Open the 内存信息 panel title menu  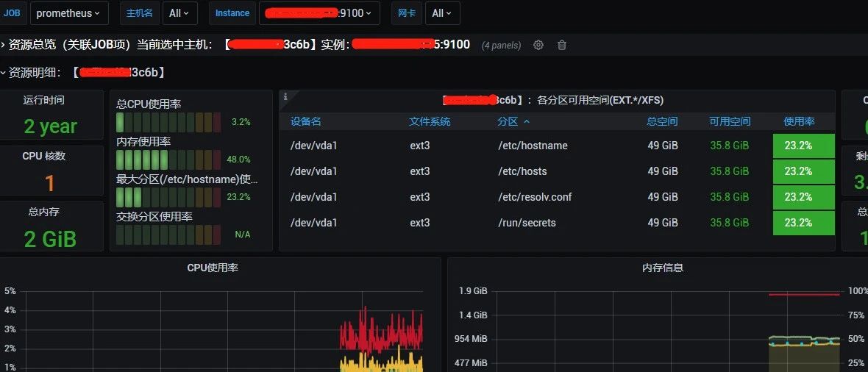tap(663, 268)
